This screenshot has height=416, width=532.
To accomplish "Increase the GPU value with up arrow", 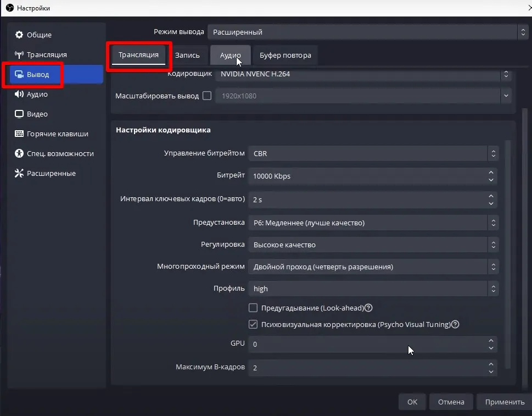I will point(491,340).
